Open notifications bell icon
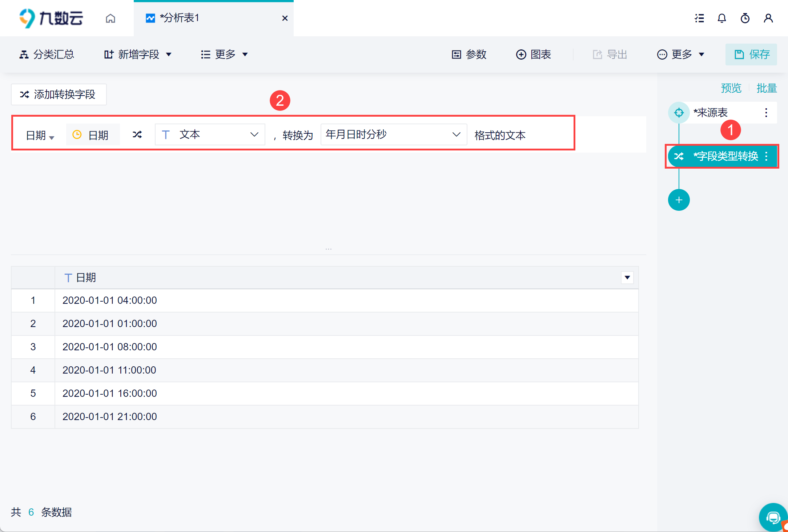 [722, 18]
